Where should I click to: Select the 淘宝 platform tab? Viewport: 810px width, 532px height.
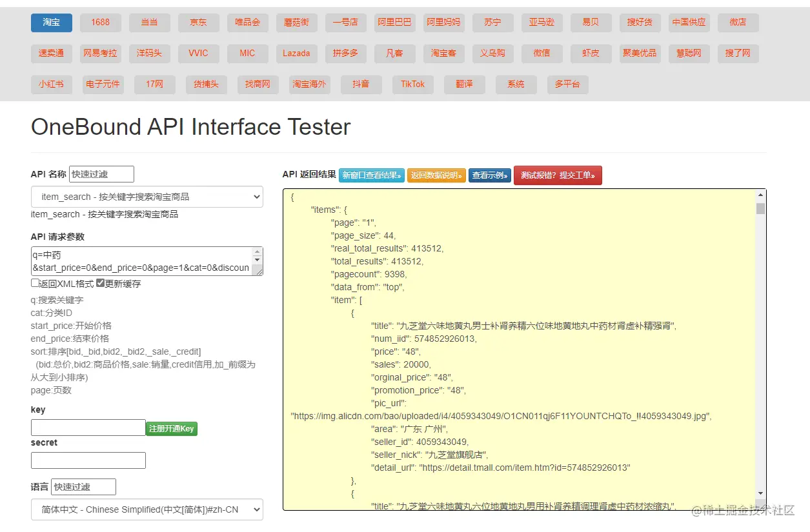(x=52, y=23)
